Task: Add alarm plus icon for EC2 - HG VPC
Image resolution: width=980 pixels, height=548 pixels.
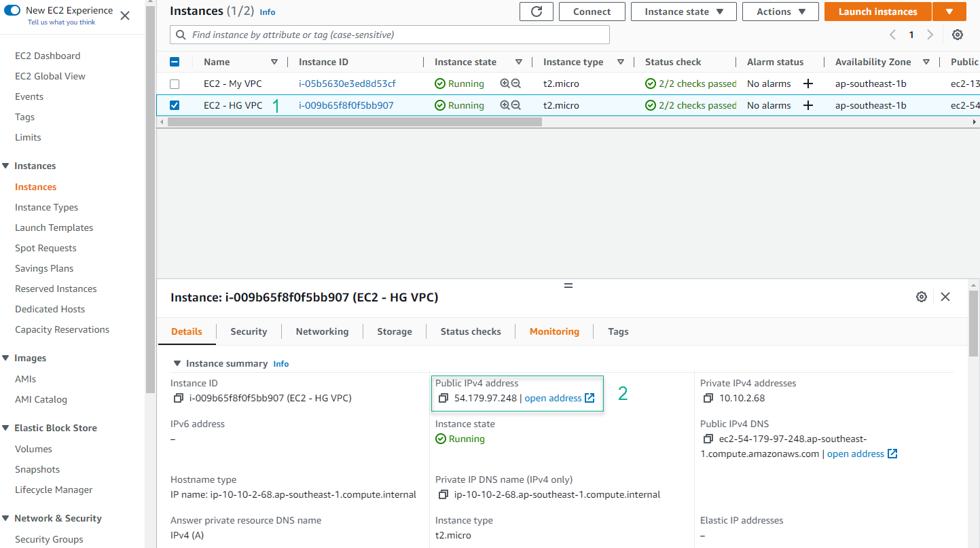Action: 808,105
